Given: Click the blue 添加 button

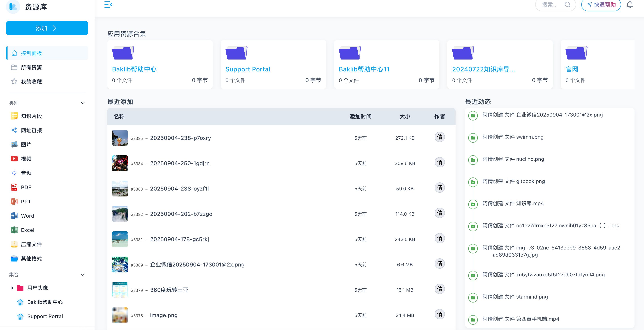Looking at the screenshot, I should point(47,28).
